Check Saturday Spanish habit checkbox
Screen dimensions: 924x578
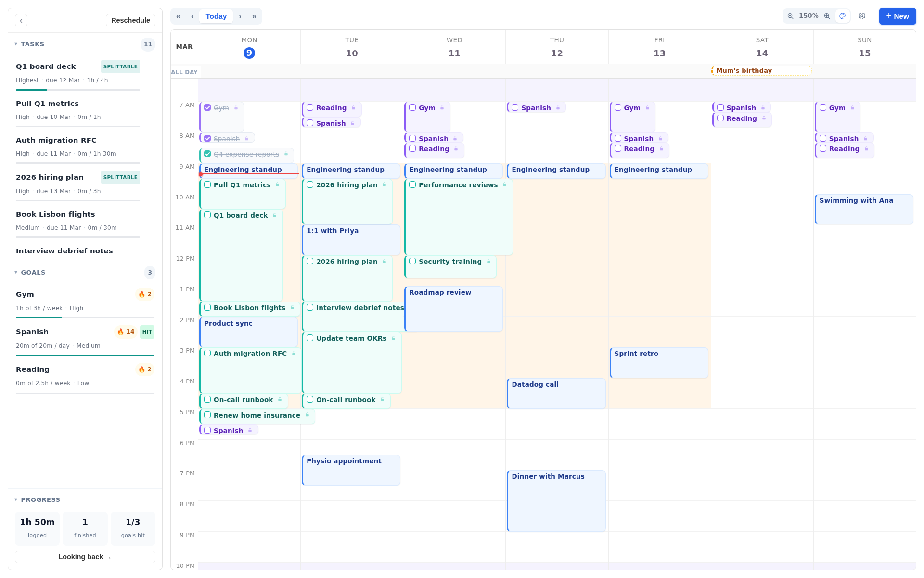pyautogui.click(x=720, y=107)
